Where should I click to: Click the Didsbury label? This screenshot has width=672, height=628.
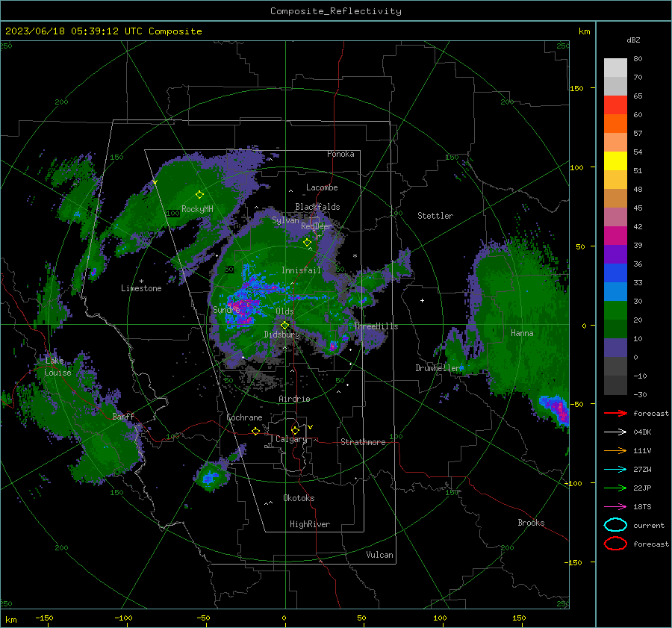pos(281,335)
